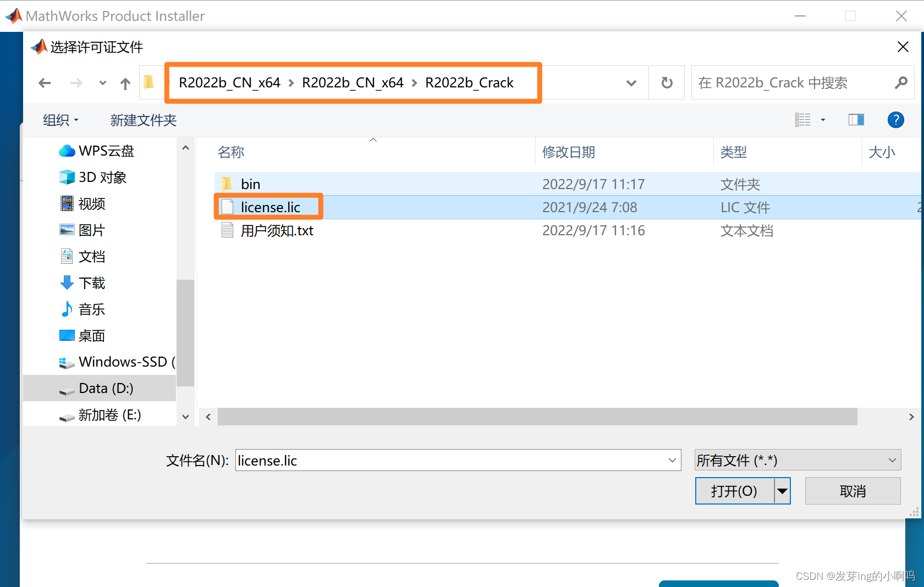The height and width of the screenshot is (587, 924).
Task: Close the 选择许可证文件 dialog
Action: tap(903, 47)
